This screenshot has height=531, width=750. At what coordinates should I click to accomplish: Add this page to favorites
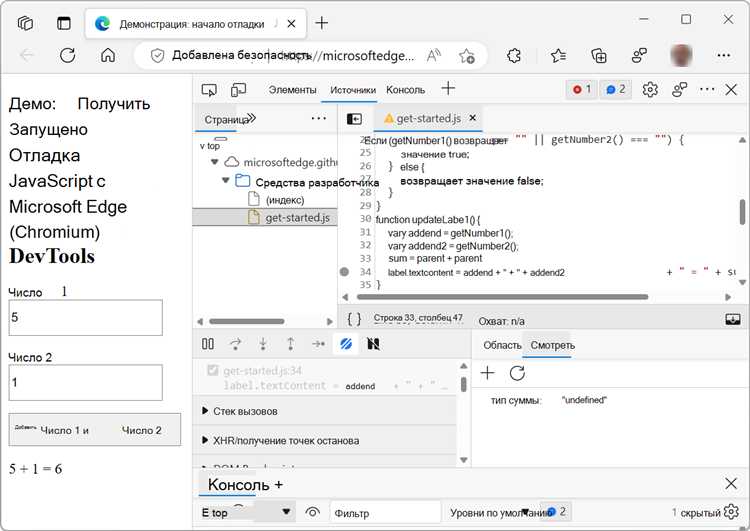pos(467,56)
